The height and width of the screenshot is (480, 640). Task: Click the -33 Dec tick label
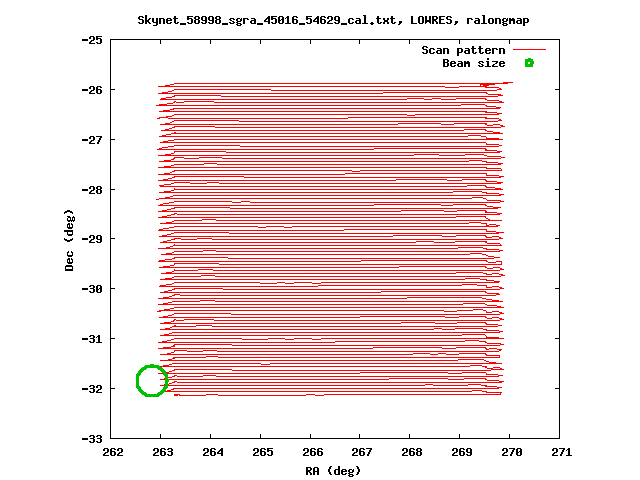tap(92, 439)
